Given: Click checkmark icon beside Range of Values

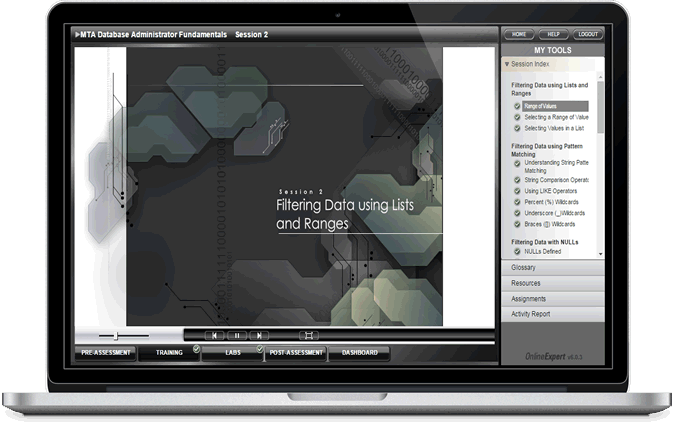Looking at the screenshot, I should pos(517,106).
